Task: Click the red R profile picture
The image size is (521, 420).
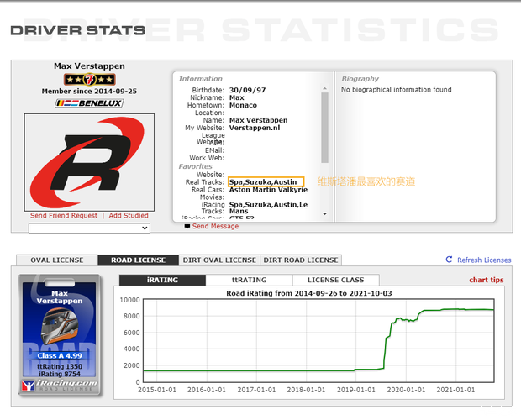Action: tap(88, 162)
